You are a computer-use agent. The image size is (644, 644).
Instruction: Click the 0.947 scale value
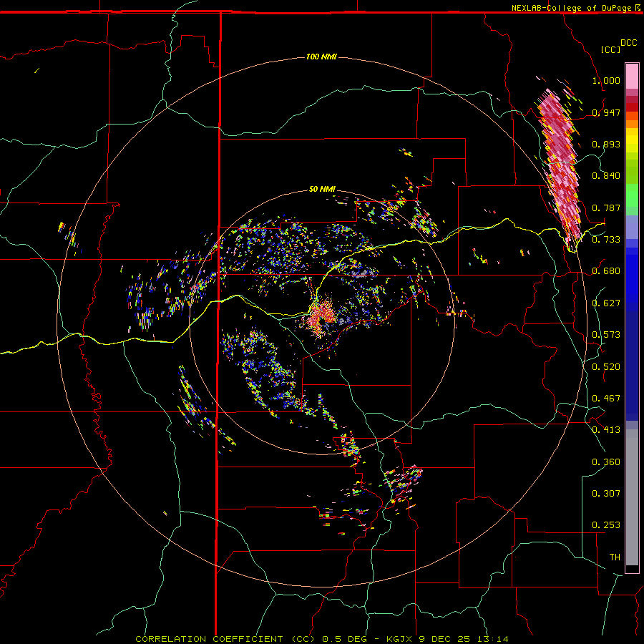(x=606, y=112)
